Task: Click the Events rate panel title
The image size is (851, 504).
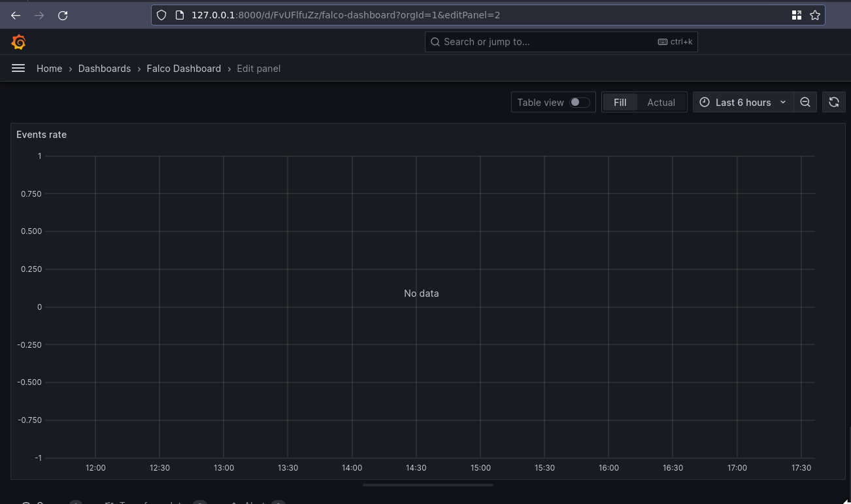Action: click(x=41, y=135)
